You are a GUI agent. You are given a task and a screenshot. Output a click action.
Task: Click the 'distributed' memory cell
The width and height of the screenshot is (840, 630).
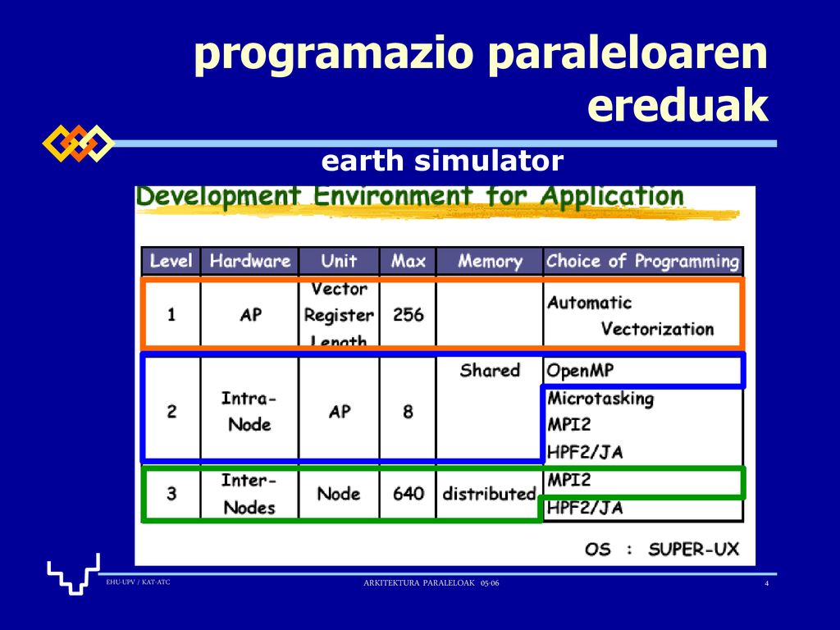pos(489,493)
